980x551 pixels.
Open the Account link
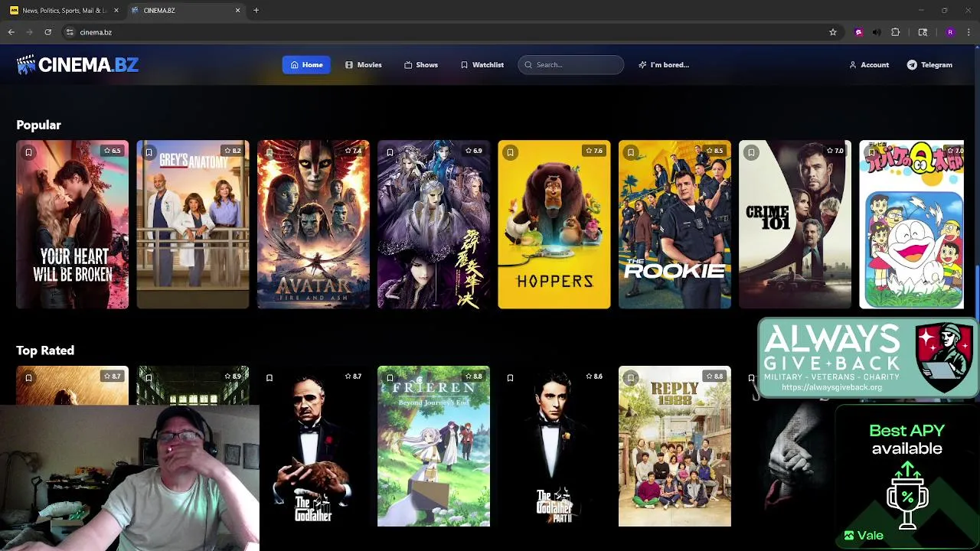click(869, 65)
